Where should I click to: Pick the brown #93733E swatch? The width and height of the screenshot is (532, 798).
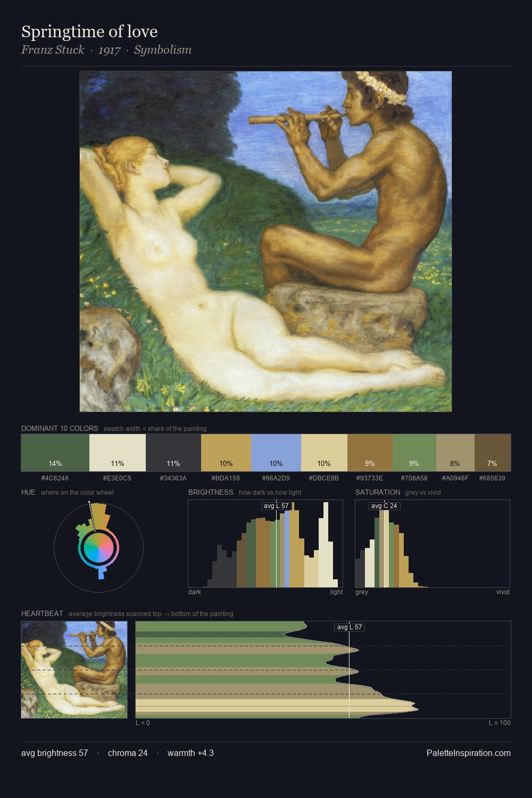[370, 453]
